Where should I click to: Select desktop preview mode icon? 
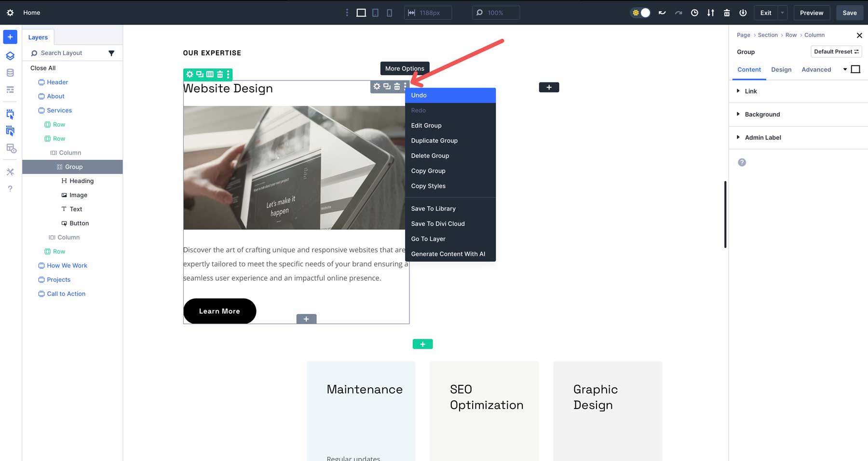(361, 13)
